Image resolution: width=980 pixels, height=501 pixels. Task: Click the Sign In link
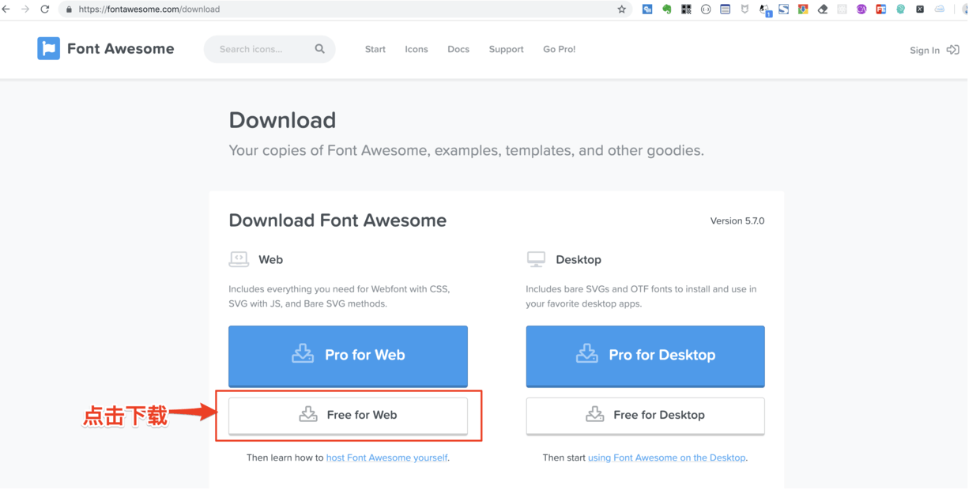(925, 50)
